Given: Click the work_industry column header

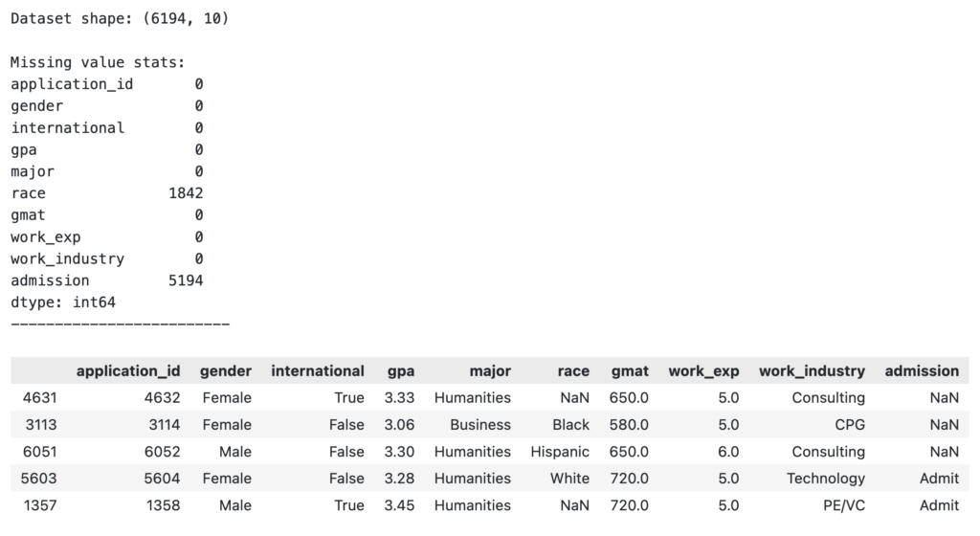Looking at the screenshot, I should pos(812,370).
